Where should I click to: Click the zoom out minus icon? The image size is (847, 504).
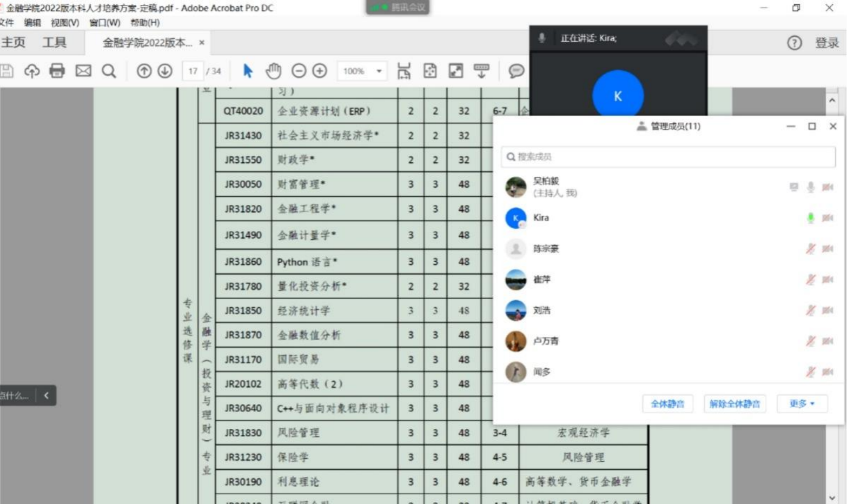click(299, 71)
